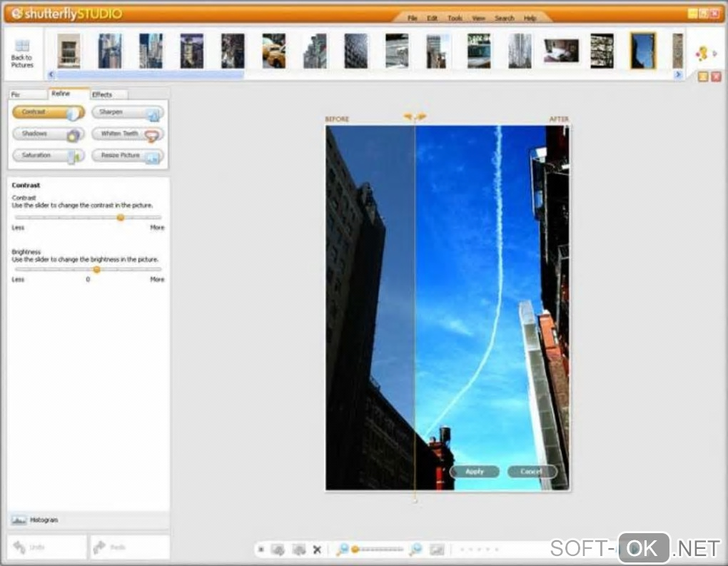Select the Sharpen tool
Viewport: 728px width, 566px height.
[128, 112]
